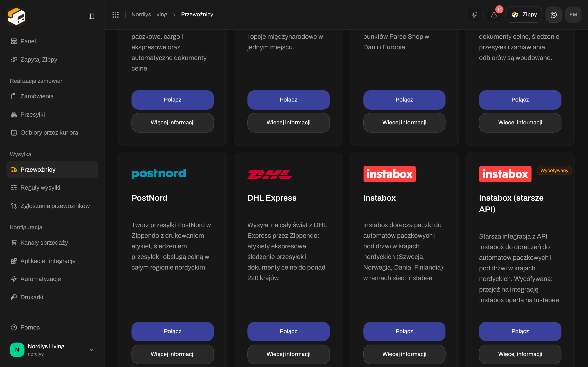Open alerts showing 12 notifications
Image resolution: width=588 pixels, height=367 pixels.
(x=494, y=14)
